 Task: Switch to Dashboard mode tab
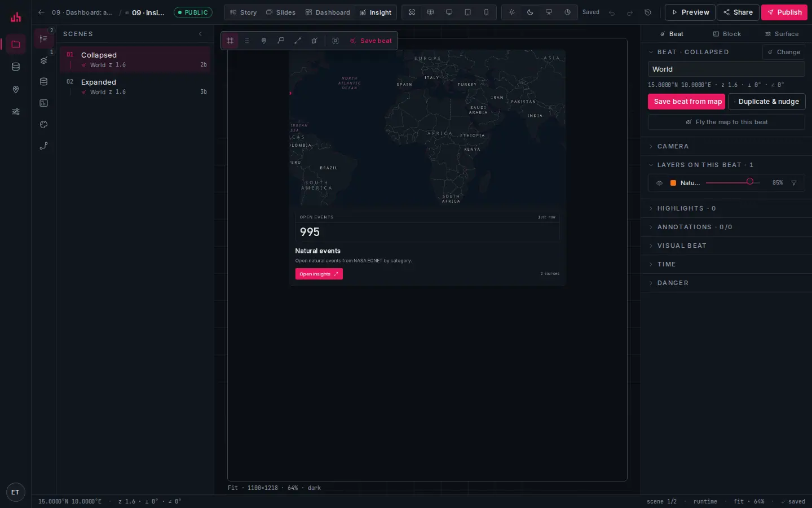(x=328, y=12)
